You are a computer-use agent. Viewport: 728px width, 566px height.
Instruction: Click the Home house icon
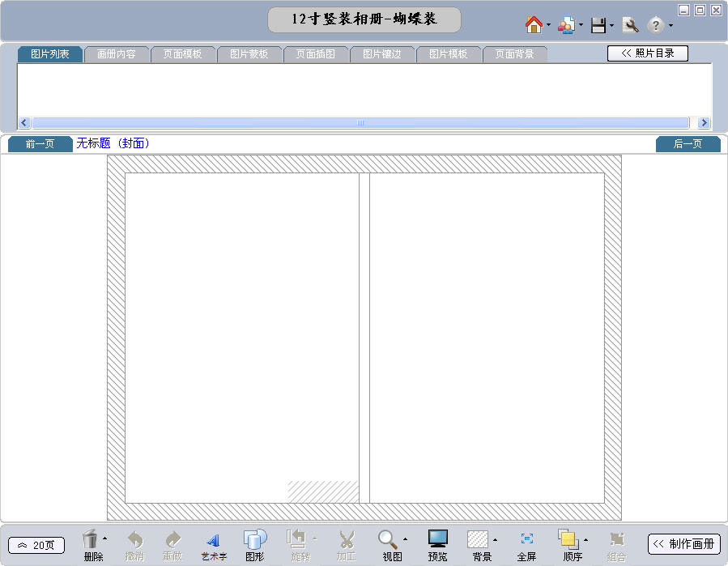[533, 25]
